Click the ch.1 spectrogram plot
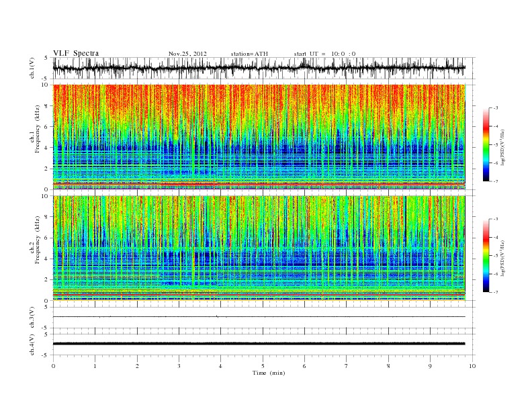 259,137
